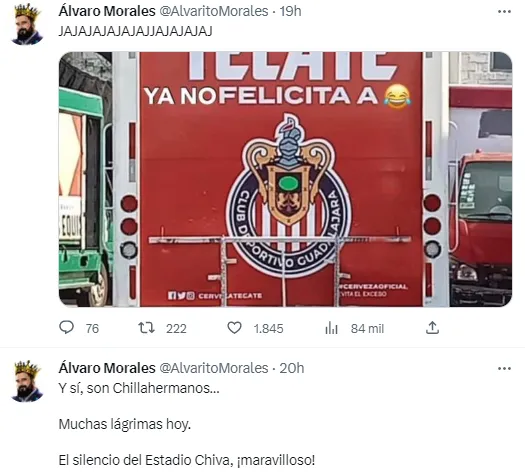Open the crowned avatar on the second tweet
525x473 pixels.
(27, 381)
